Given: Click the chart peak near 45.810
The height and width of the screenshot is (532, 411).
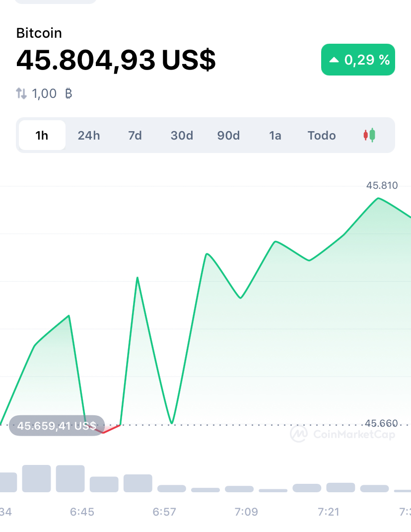Looking at the screenshot, I should click(378, 198).
